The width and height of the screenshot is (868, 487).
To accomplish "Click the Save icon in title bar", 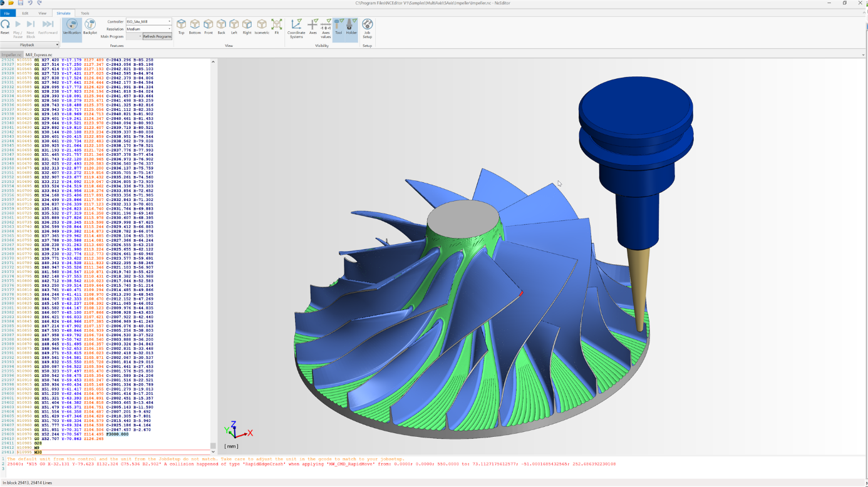I will (x=21, y=3).
